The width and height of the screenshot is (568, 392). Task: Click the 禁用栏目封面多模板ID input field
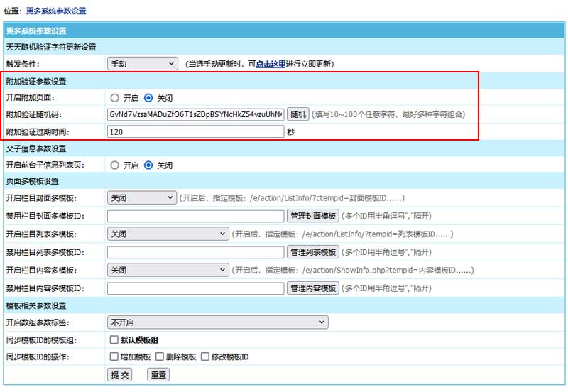coord(195,215)
